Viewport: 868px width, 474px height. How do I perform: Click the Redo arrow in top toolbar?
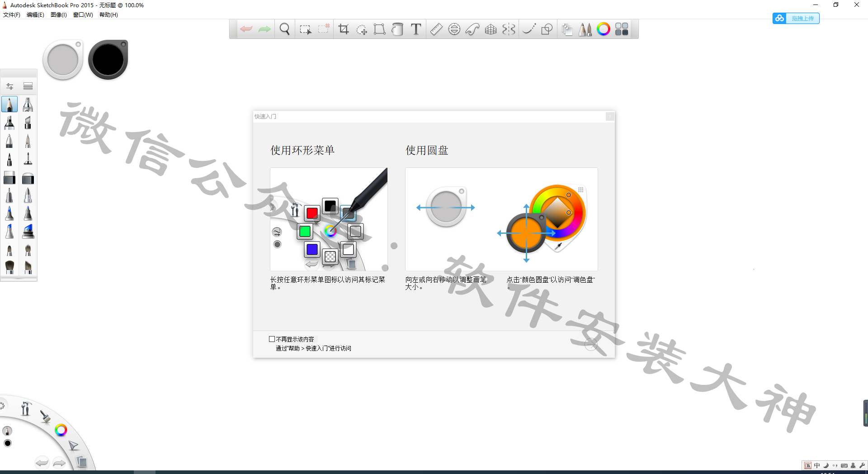coord(264,29)
